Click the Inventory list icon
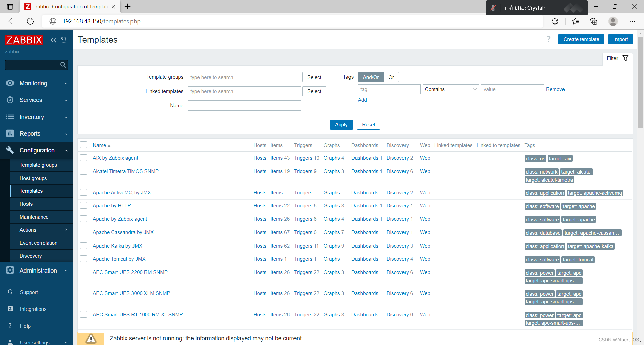644x345 pixels. pyautogui.click(x=10, y=117)
